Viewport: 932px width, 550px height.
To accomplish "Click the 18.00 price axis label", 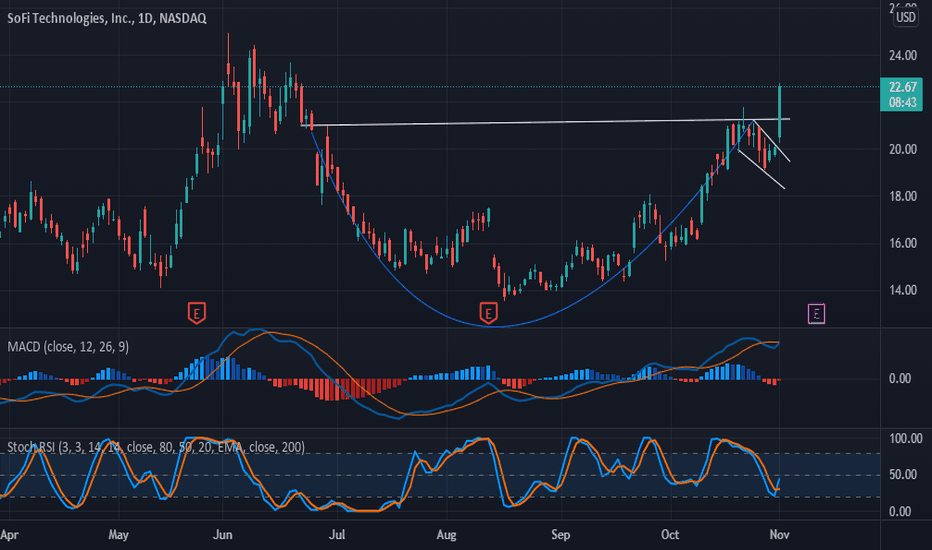I will [x=903, y=196].
